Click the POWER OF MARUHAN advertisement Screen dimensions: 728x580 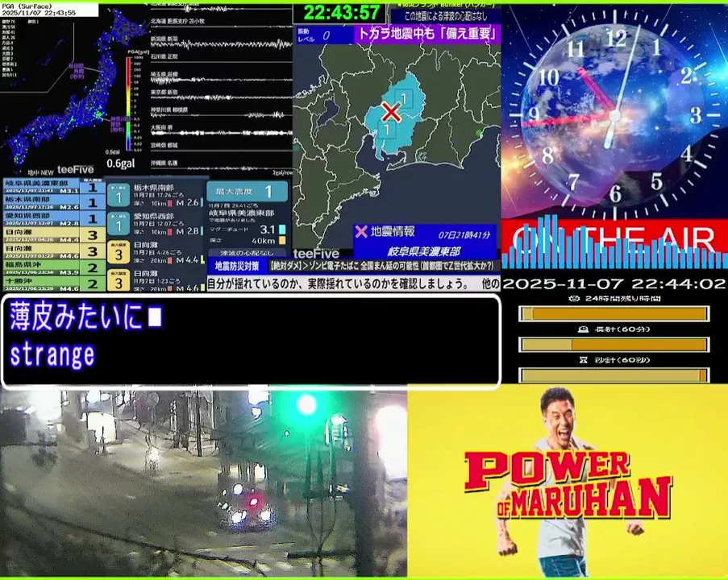pos(568,481)
